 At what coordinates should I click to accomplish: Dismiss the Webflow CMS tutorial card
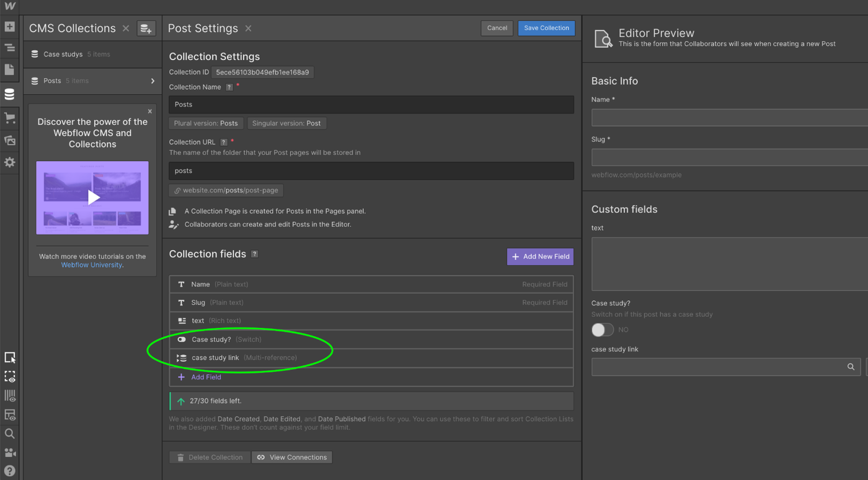[149, 111]
